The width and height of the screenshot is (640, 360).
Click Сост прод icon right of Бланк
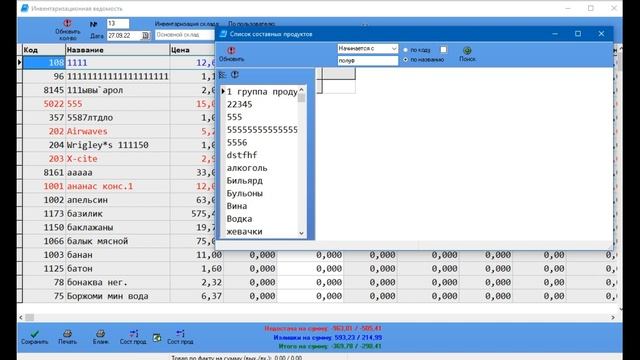pos(133,334)
